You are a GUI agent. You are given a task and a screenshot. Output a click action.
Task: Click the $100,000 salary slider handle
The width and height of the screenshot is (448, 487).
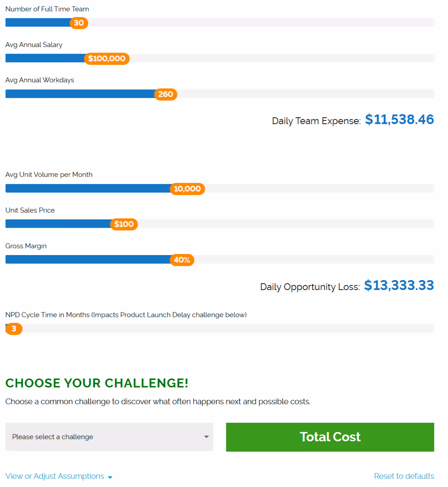coord(107,59)
